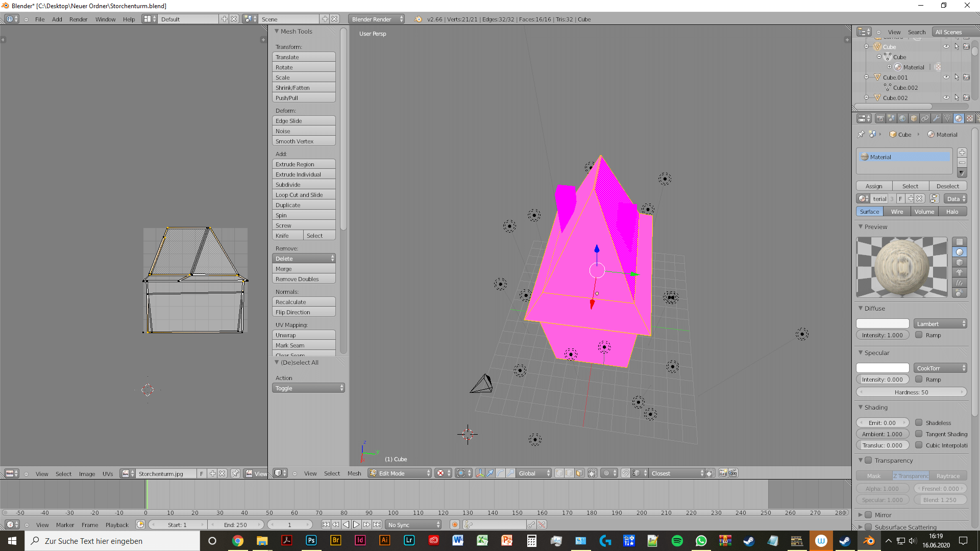This screenshot has width=980, height=551.
Task: Open the Texture checkerboard properties tab
Action: coord(970,118)
